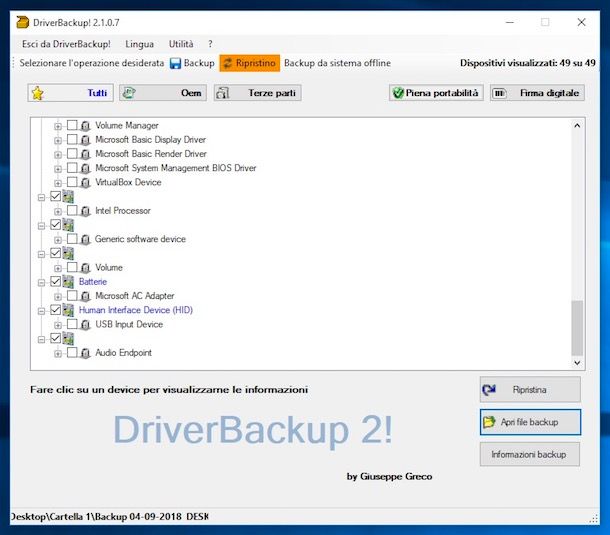Screen dimensions: 610x535
Task: Click the device icon beside Intel Processor
Action: point(85,211)
